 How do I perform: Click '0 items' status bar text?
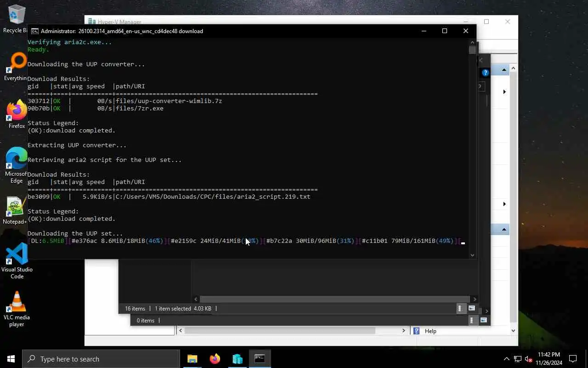[x=146, y=321]
